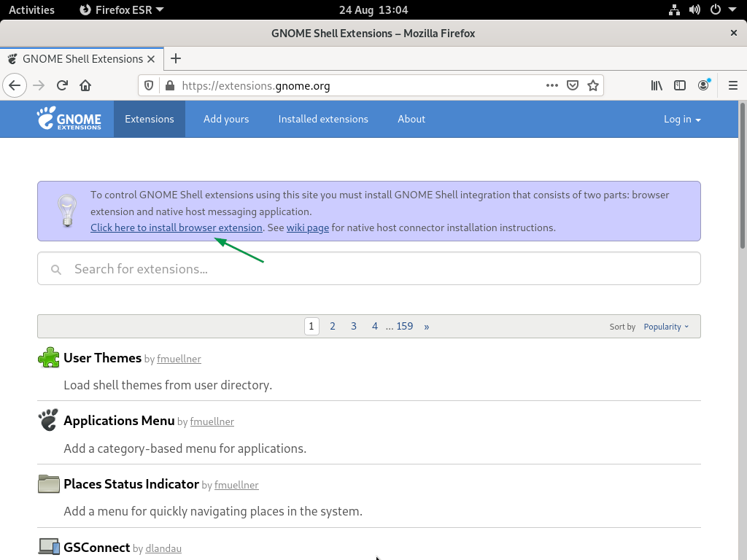
Task: Click the Firefox back arrow button
Action: coord(15,86)
